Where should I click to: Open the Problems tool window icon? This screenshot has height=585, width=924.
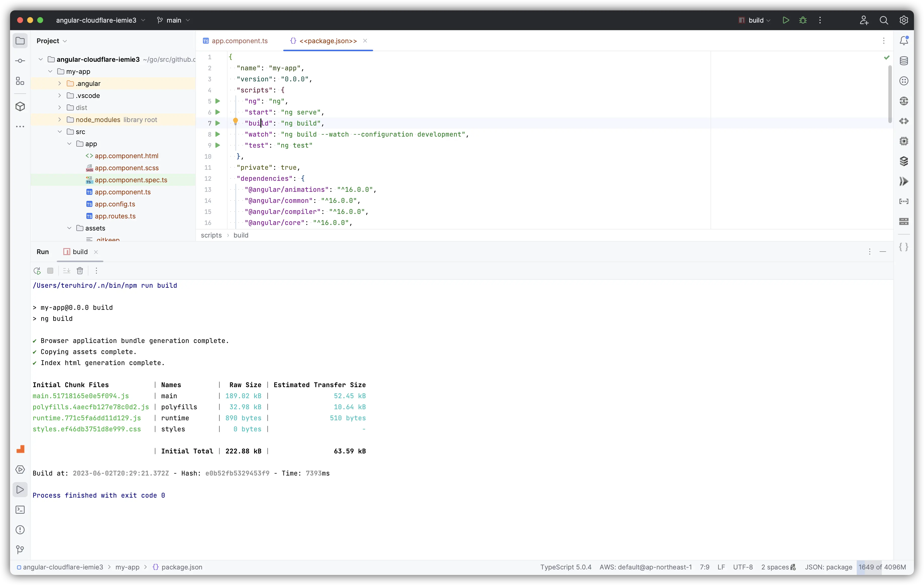[x=20, y=530]
